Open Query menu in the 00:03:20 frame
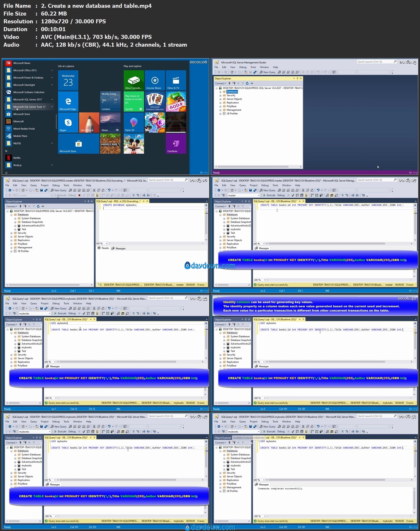Screen dimensions: 420x531 33,185
